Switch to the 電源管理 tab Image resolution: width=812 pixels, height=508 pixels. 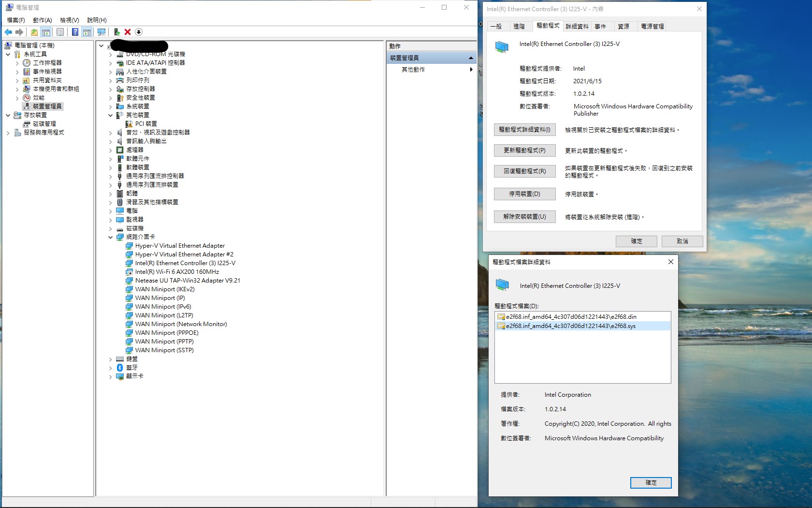652,26
